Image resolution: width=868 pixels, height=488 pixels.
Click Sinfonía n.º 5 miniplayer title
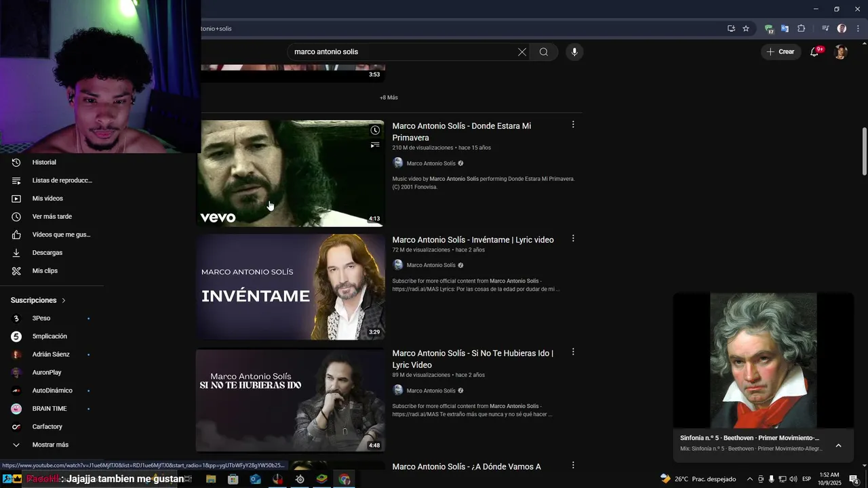point(749,438)
